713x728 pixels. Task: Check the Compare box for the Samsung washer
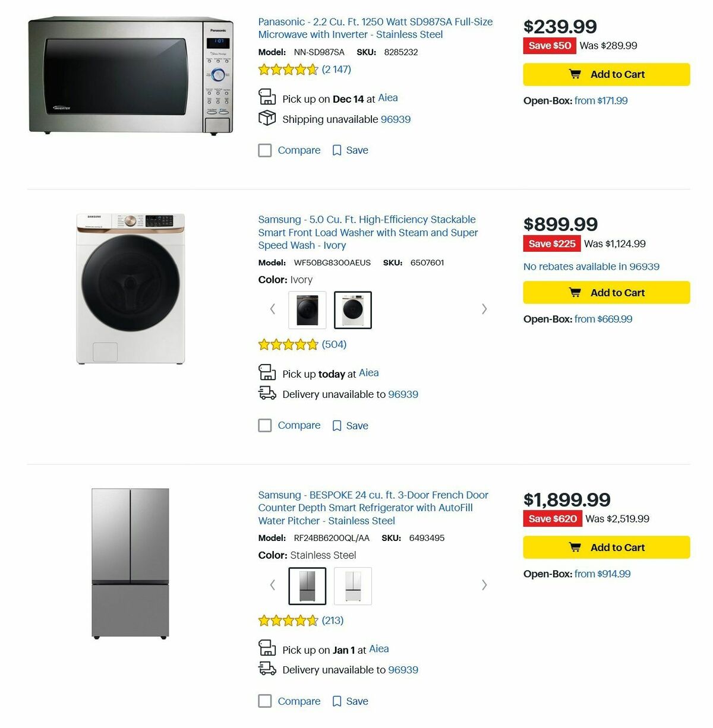tap(265, 425)
